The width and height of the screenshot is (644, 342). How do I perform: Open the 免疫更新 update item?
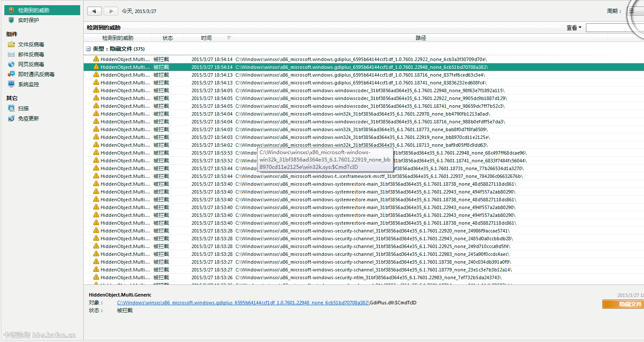[28, 119]
